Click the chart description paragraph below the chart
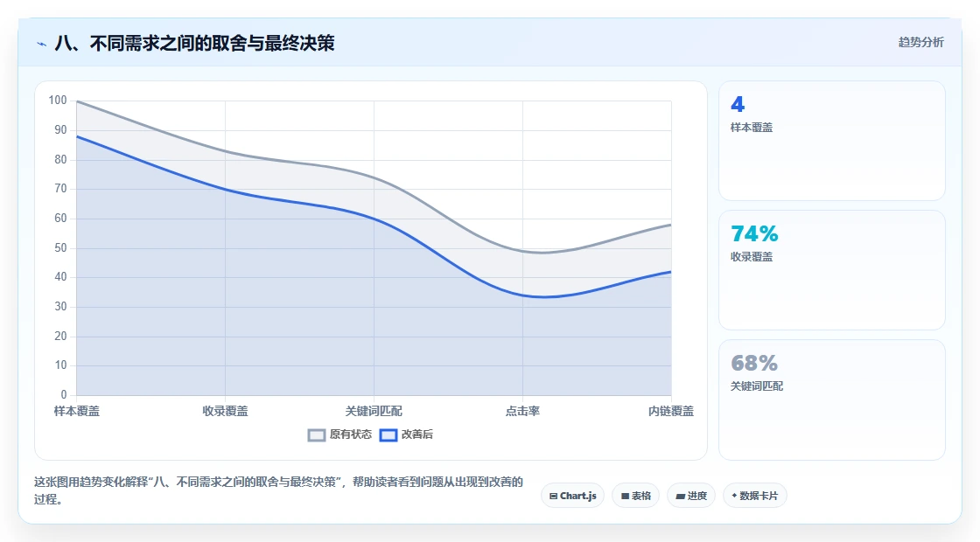This screenshot has width=980, height=542. pos(278,490)
